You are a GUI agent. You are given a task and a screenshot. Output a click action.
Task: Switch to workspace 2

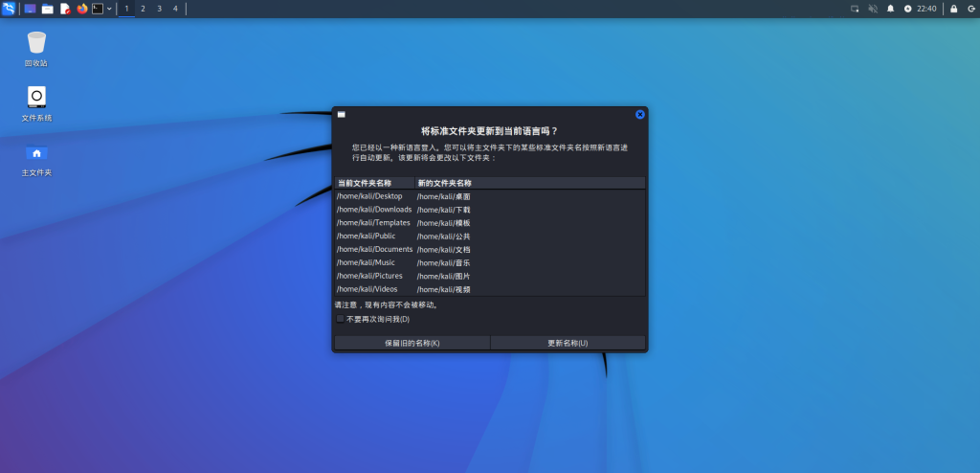click(144, 9)
